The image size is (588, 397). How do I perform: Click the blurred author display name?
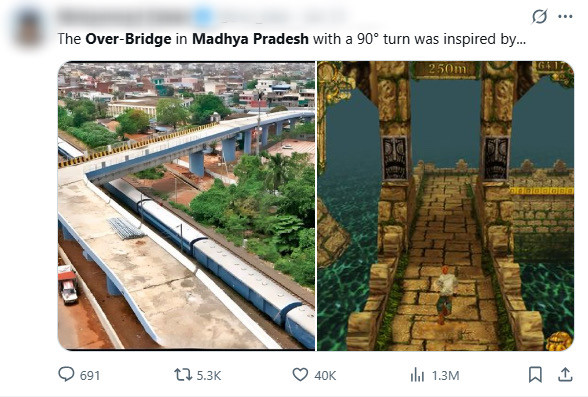click(x=126, y=17)
